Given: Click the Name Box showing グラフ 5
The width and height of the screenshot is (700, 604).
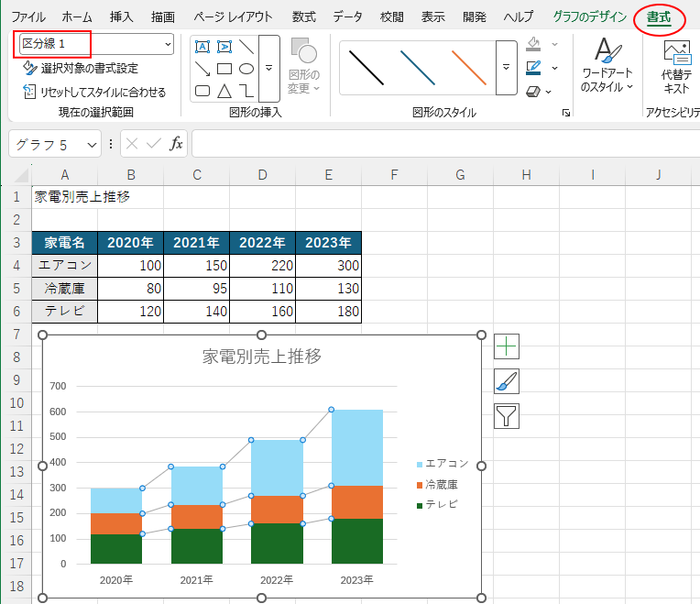Looking at the screenshot, I should click(47, 145).
